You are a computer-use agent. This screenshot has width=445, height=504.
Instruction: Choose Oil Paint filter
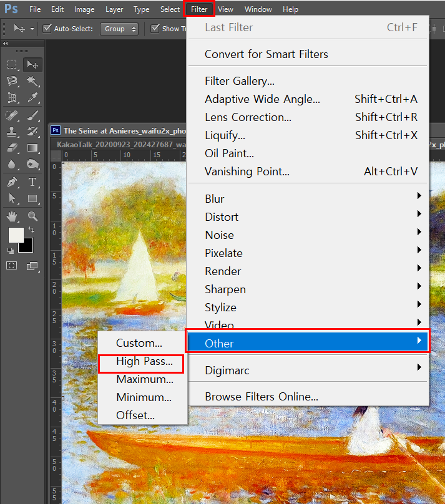(x=308, y=153)
